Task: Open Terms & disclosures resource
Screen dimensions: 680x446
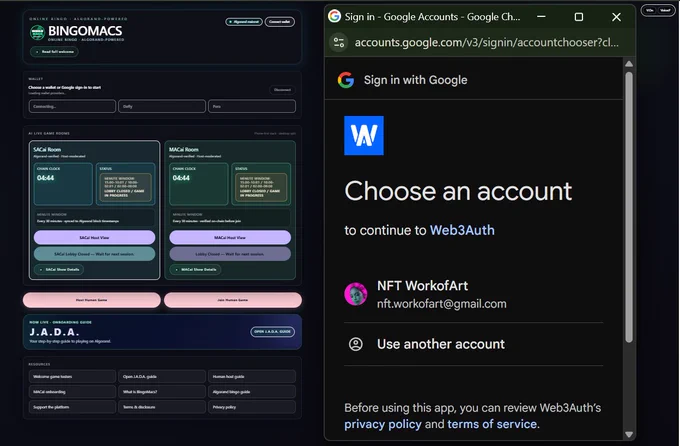Action: [x=162, y=407]
